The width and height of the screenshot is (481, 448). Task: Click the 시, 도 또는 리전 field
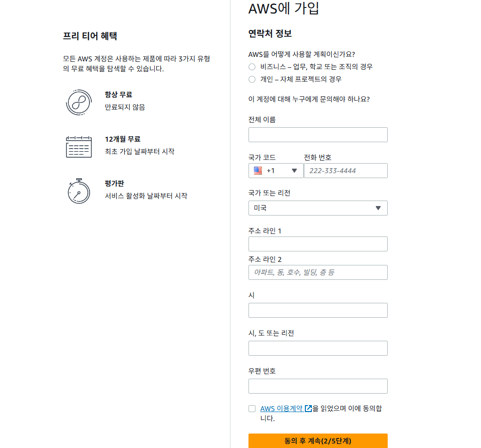pyautogui.click(x=318, y=348)
